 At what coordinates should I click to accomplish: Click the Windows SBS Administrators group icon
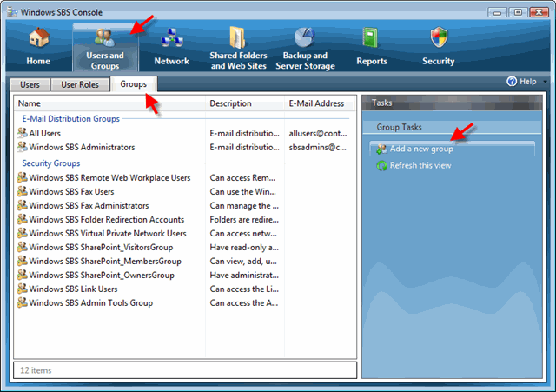[22, 147]
